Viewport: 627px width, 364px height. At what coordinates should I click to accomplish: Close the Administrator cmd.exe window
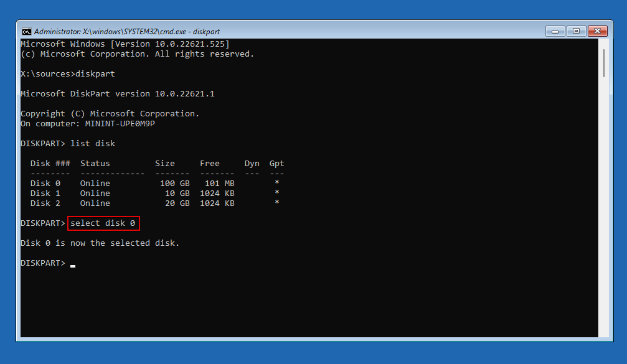(x=596, y=30)
